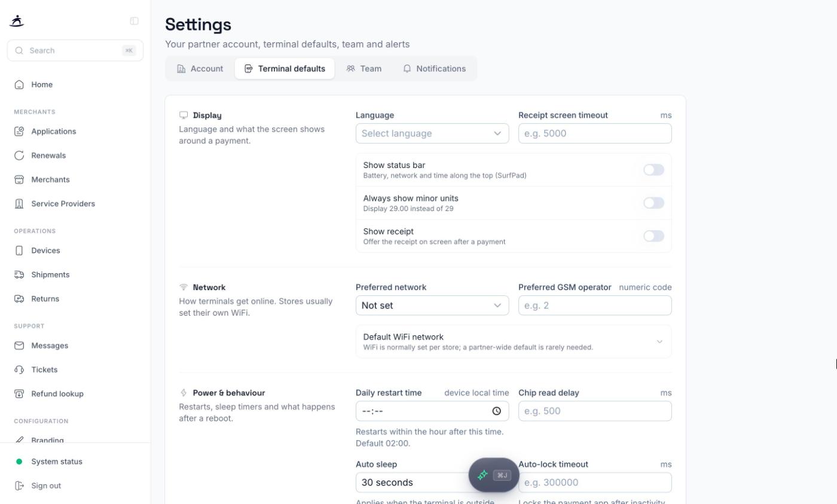Click the Settings page heading
This screenshot has width=837, height=504.
(x=198, y=25)
